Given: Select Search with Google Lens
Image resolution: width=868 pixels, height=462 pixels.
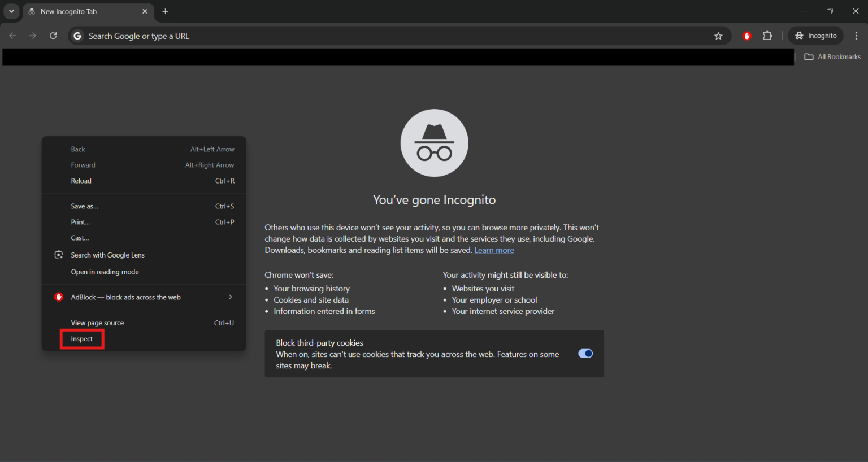Looking at the screenshot, I should pos(107,255).
